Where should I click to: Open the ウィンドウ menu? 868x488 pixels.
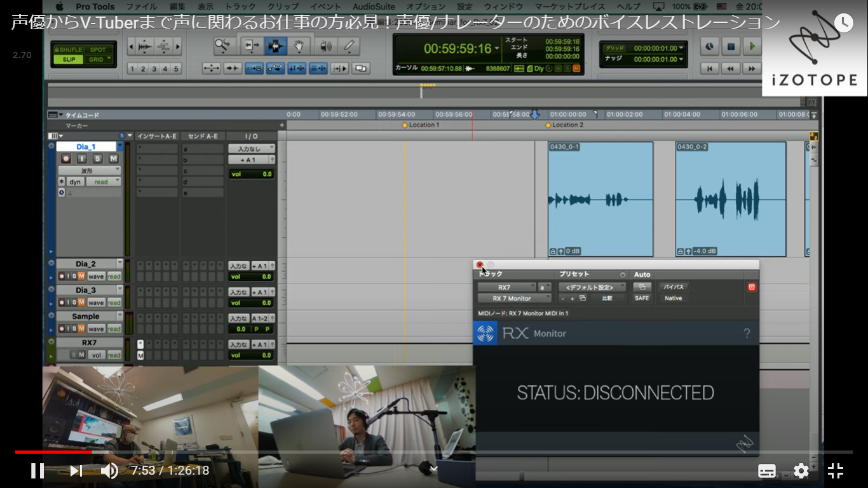(x=503, y=6)
